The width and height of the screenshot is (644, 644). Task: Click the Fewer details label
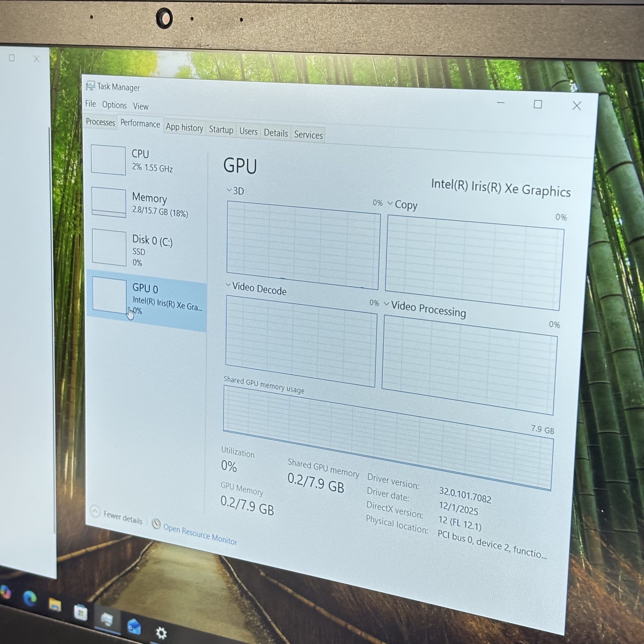123,517
